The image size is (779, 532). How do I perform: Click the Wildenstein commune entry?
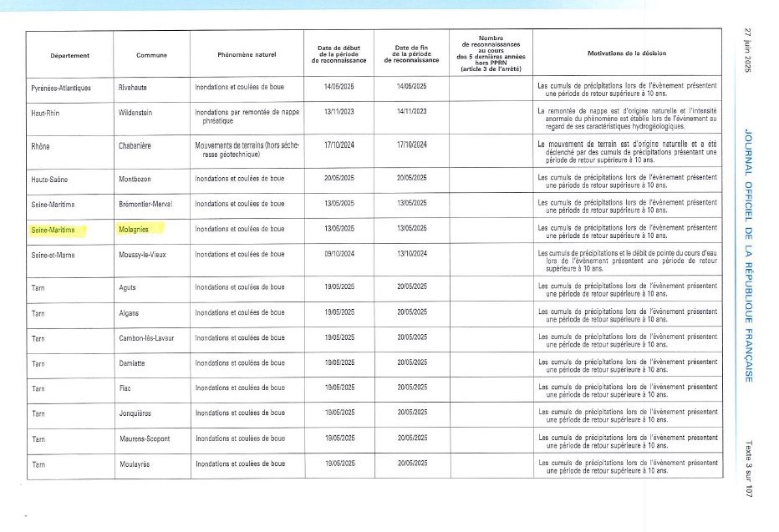140,111
